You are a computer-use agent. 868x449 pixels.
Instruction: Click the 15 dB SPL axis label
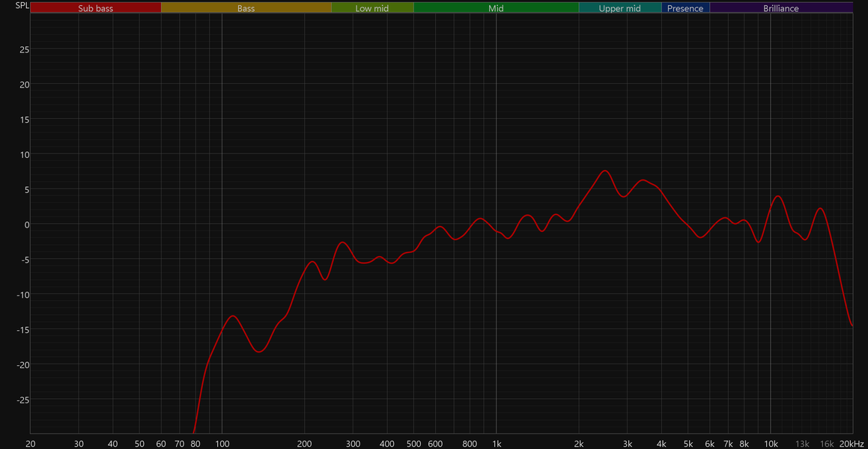point(25,120)
